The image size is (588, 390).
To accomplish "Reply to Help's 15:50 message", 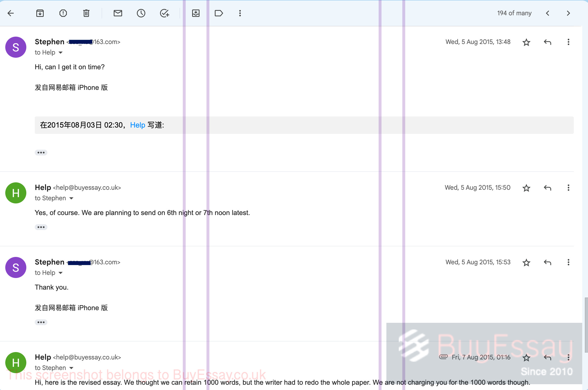I will coord(547,188).
